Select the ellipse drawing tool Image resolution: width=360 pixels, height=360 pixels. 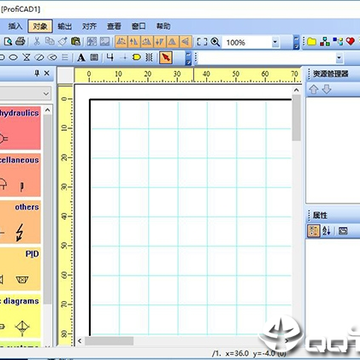pyautogui.click(x=13, y=58)
